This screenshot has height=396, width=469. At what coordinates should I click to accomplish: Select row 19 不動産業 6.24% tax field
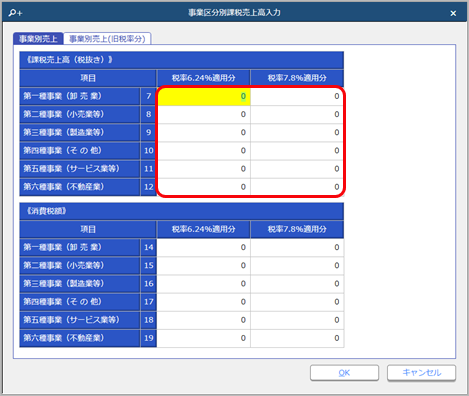pos(203,338)
